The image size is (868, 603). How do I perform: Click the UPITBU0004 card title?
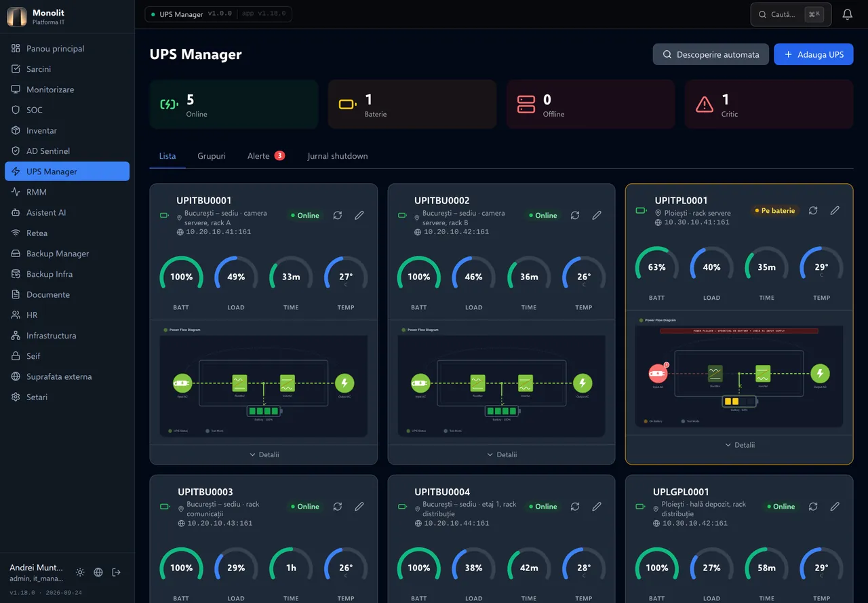442,492
